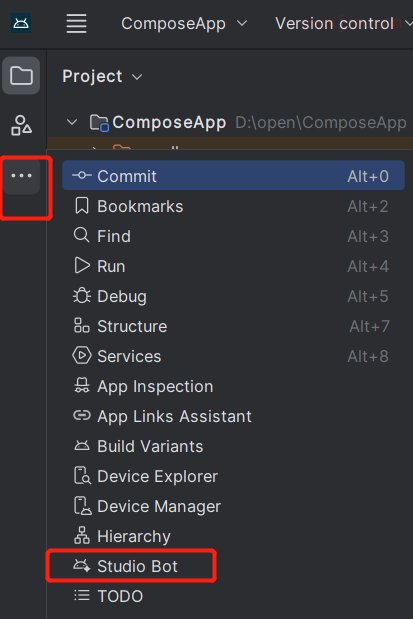Open the Resource Manager sidebar icon
Image resolution: width=413 pixels, height=619 pixels.
pyautogui.click(x=21, y=125)
